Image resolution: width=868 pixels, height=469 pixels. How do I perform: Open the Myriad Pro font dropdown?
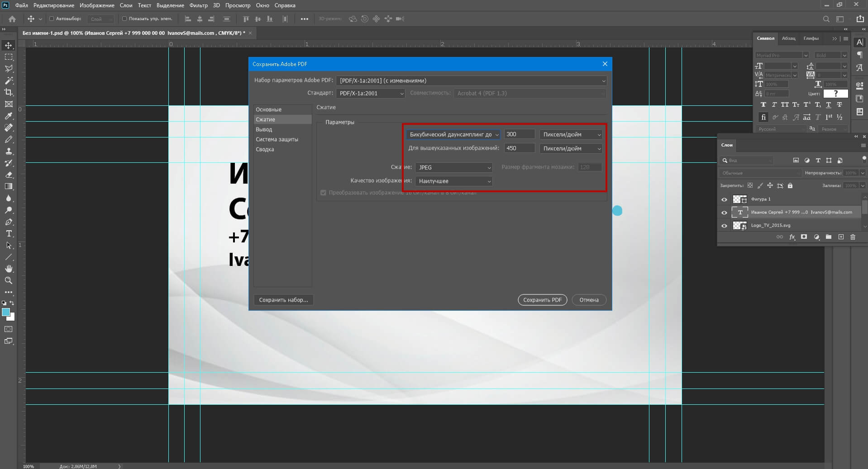782,55
